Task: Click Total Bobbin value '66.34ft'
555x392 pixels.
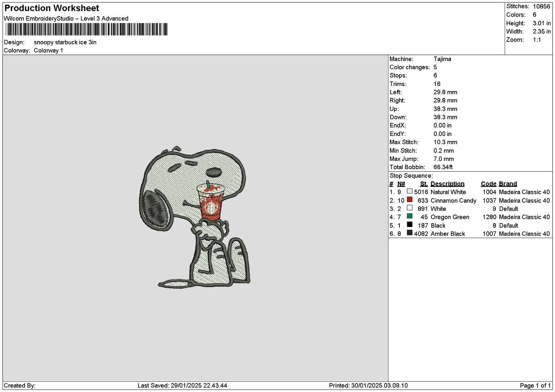Action: tap(443, 167)
